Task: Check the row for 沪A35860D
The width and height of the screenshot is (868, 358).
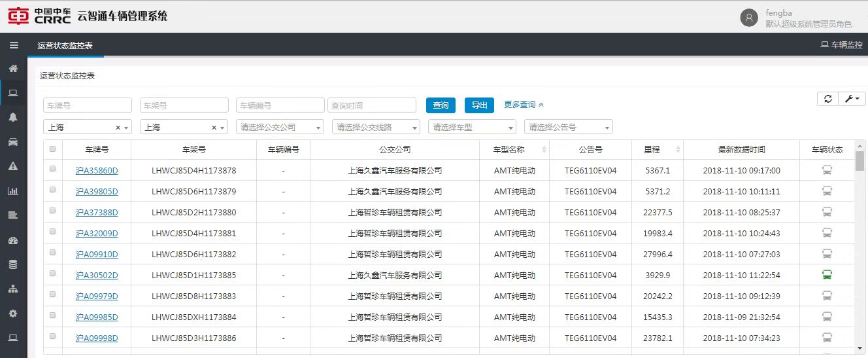Action: 53,170
